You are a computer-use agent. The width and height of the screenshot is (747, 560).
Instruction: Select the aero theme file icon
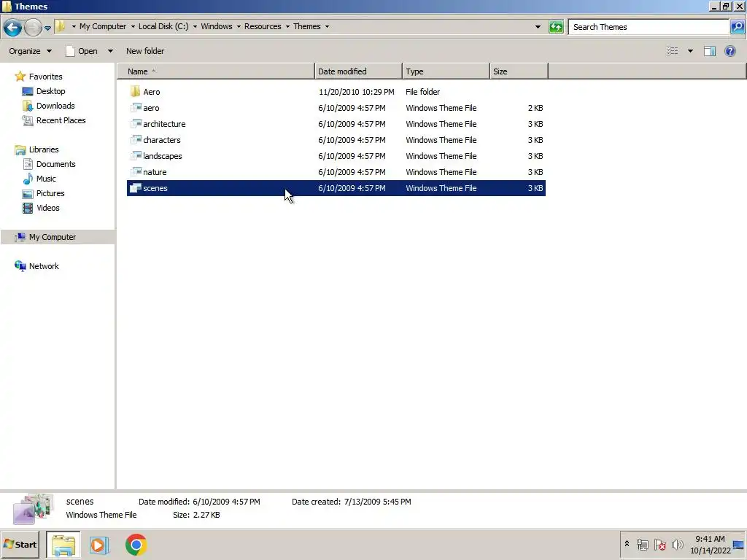[x=136, y=108]
